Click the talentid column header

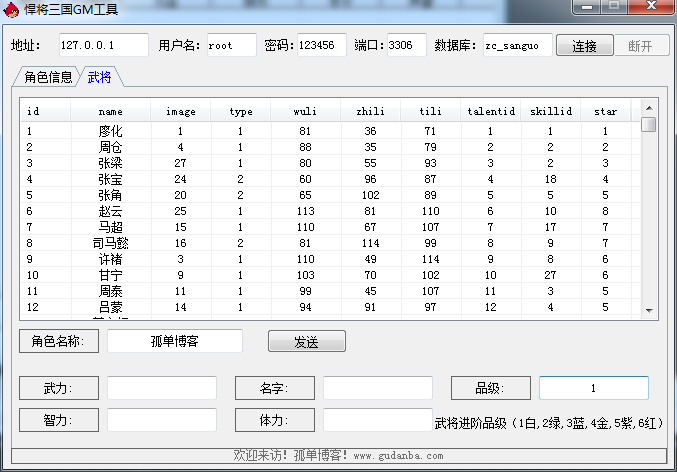point(491,111)
